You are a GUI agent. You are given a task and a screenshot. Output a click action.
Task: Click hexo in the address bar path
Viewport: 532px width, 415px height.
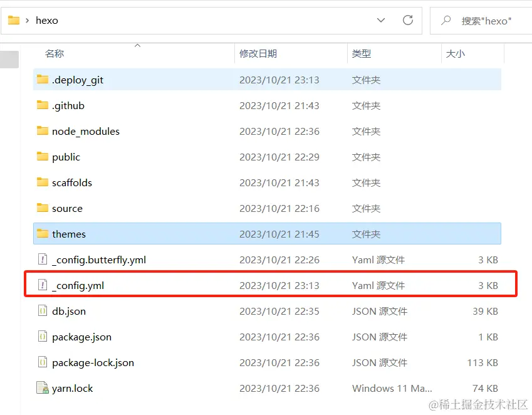click(47, 21)
